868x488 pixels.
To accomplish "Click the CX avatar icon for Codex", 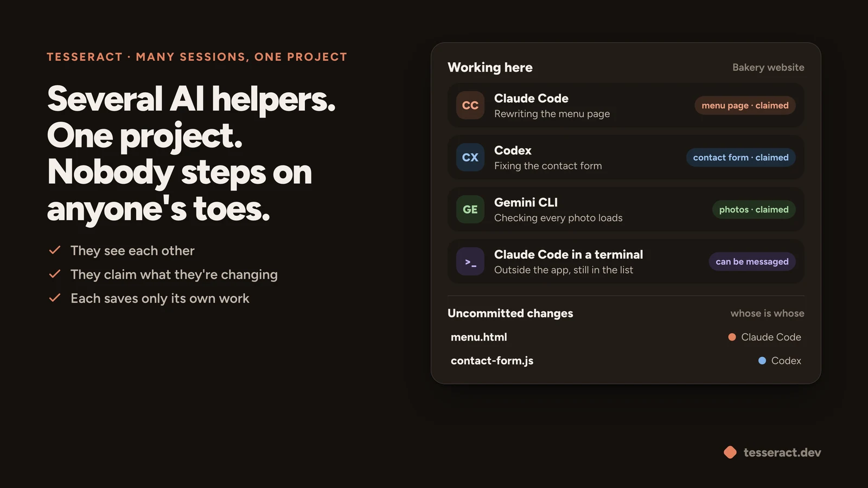I will click(x=470, y=157).
